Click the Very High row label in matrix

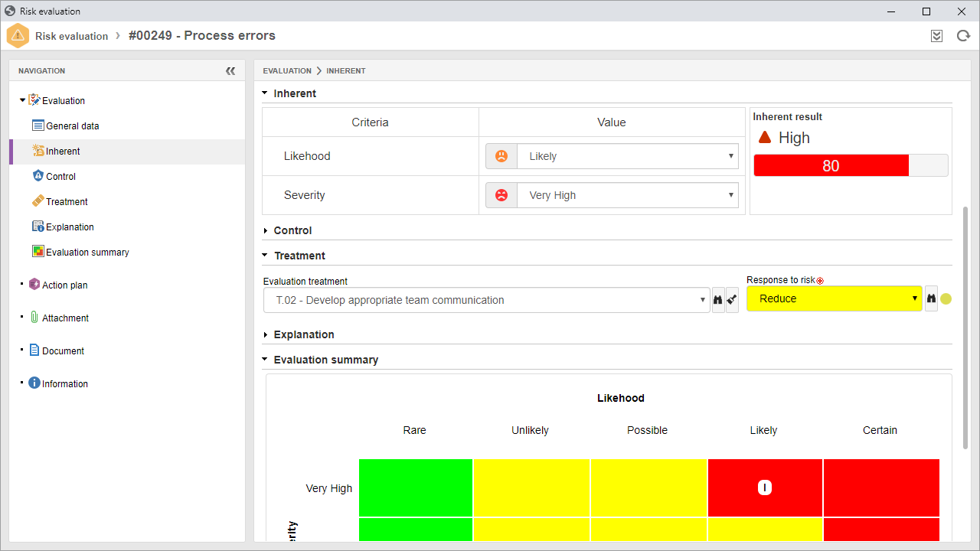coord(329,488)
